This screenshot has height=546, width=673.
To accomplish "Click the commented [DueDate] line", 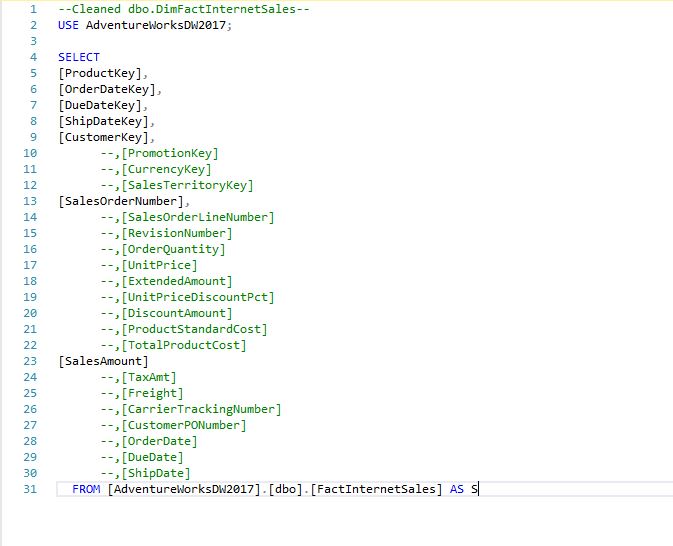I will 142,458.
